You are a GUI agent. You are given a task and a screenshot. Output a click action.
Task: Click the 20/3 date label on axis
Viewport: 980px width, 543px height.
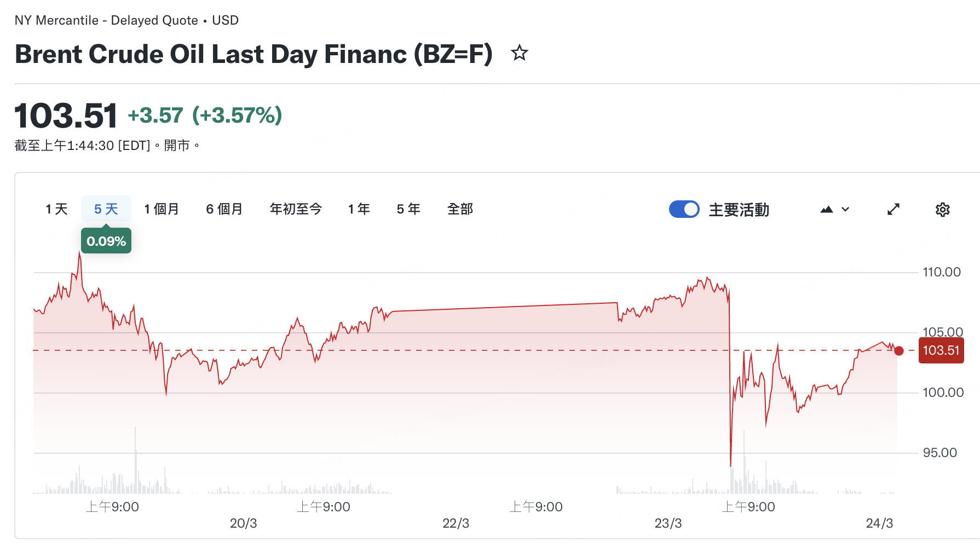coord(243,523)
